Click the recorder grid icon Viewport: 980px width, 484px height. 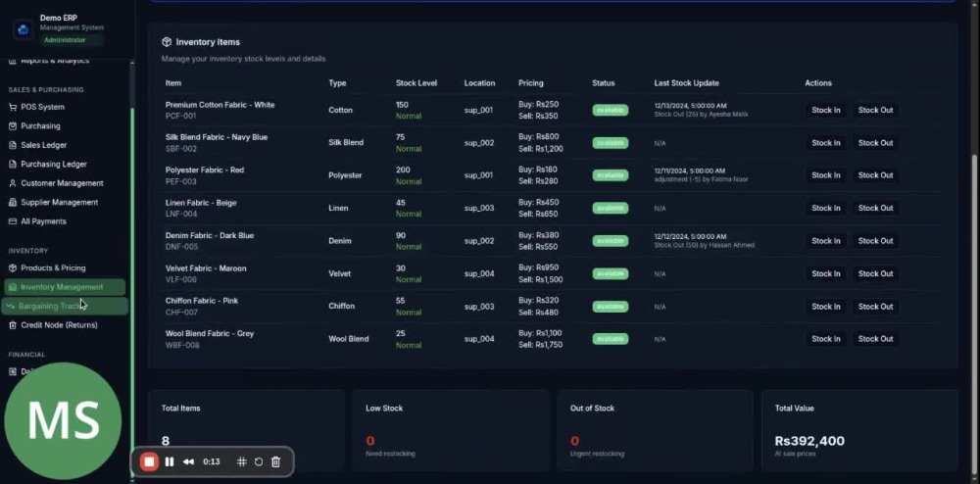click(242, 462)
